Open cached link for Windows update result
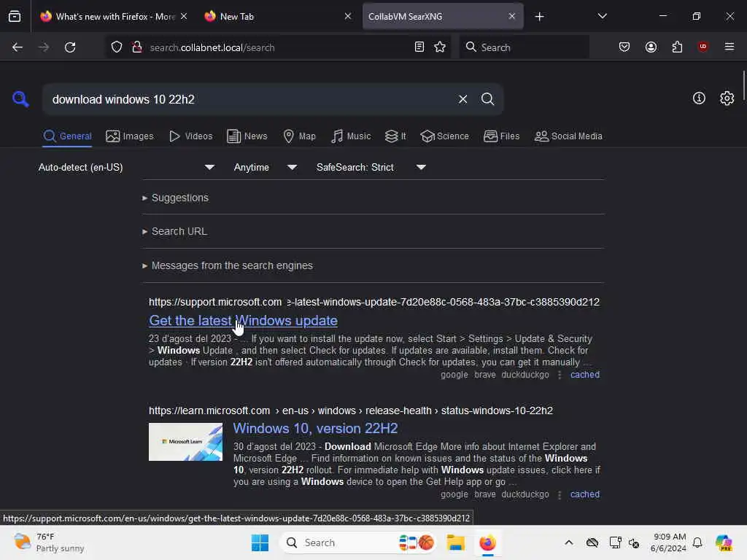 [x=584, y=375]
